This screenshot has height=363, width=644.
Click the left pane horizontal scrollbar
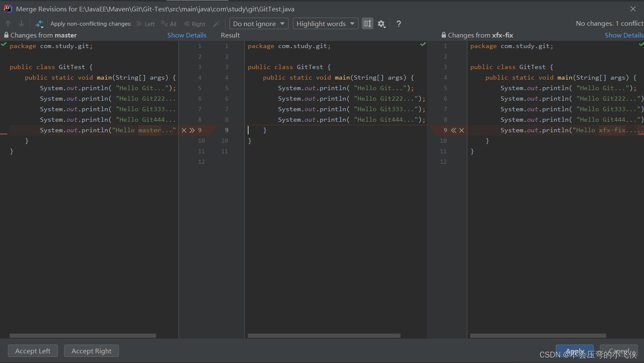click(x=83, y=336)
